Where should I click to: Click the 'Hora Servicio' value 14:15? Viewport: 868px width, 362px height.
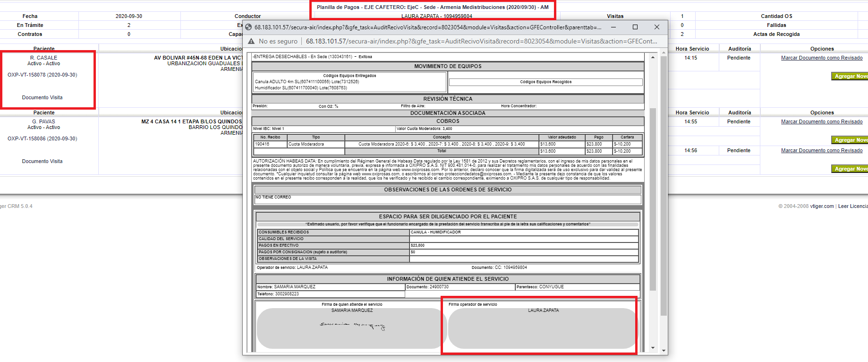click(x=690, y=58)
